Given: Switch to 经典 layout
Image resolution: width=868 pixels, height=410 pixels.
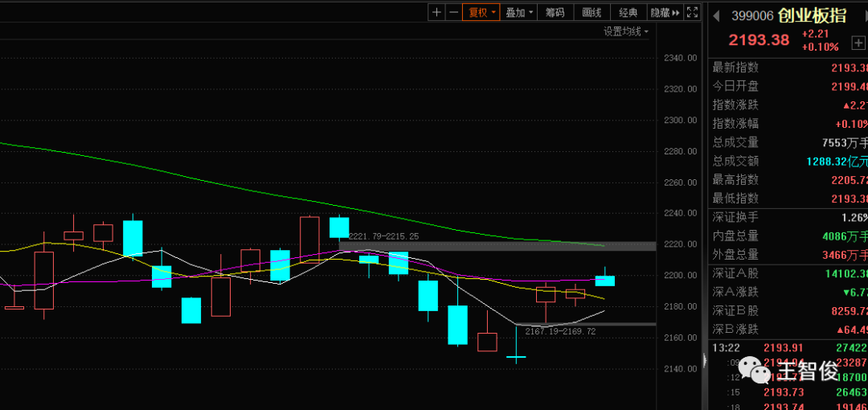Looking at the screenshot, I should 628,12.
